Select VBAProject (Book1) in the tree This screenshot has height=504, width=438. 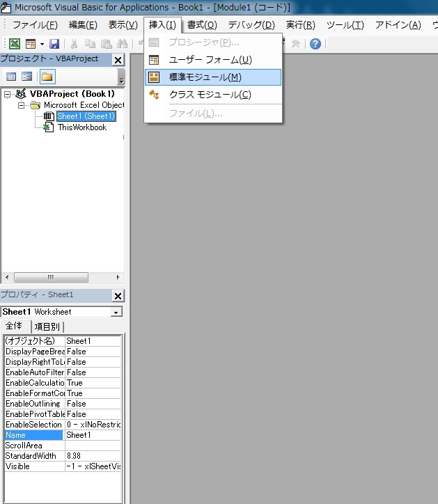(72, 94)
